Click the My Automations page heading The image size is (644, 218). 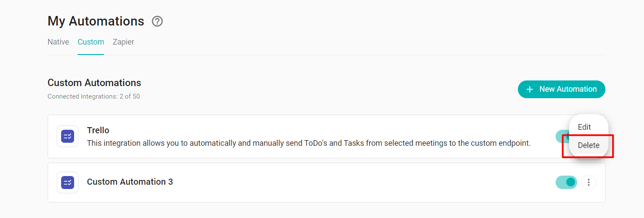96,21
